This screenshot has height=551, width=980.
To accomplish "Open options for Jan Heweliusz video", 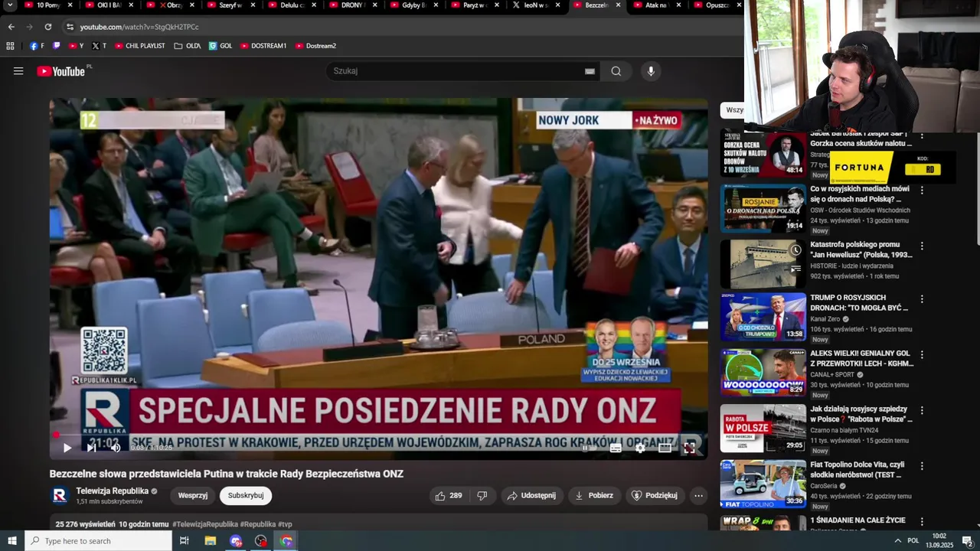I will pyautogui.click(x=922, y=246).
